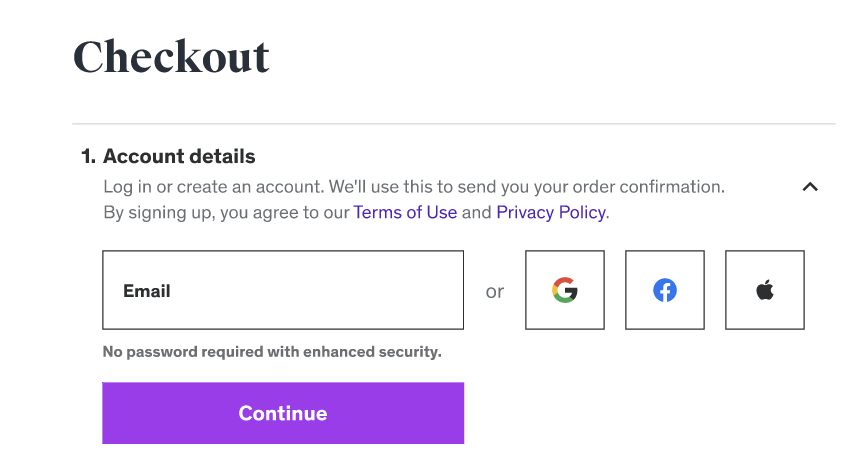Open the Privacy Policy link
The height and width of the screenshot is (468, 866).
[x=551, y=212]
